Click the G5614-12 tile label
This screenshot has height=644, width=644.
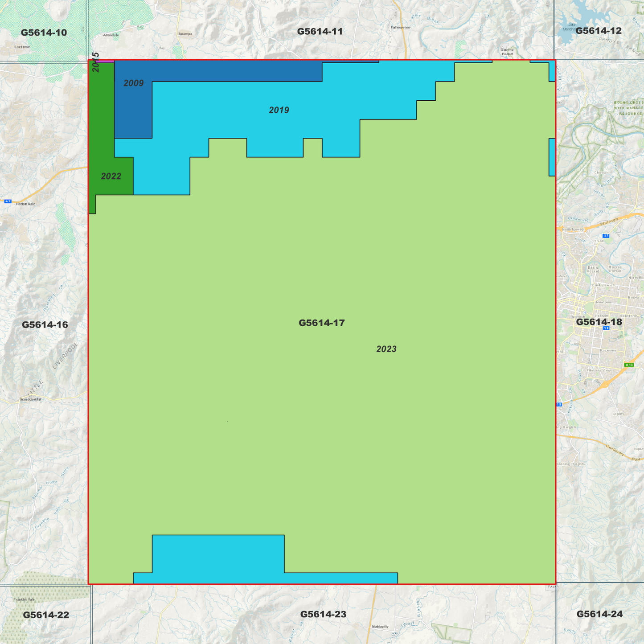[x=598, y=31]
